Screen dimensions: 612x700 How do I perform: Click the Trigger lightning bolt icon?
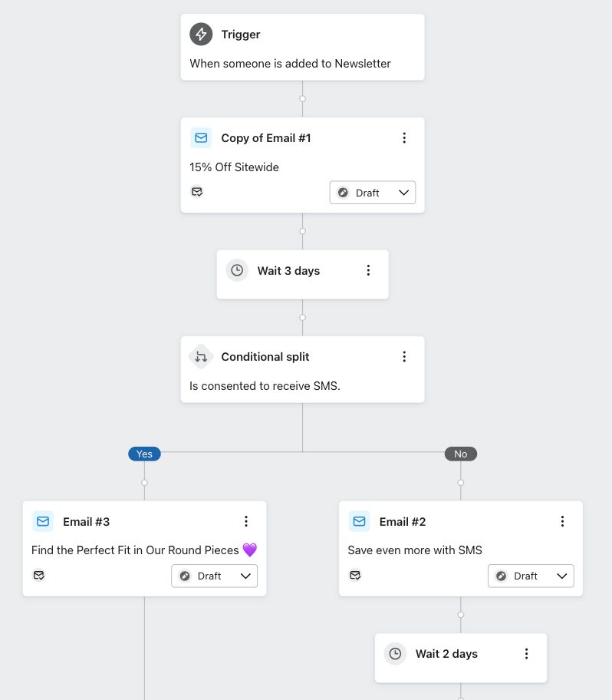click(x=200, y=34)
